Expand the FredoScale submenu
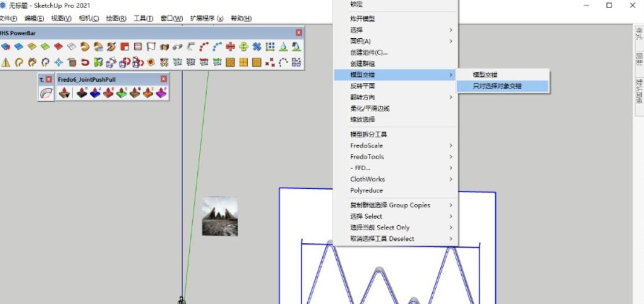The height and width of the screenshot is (304, 644). coord(395,145)
